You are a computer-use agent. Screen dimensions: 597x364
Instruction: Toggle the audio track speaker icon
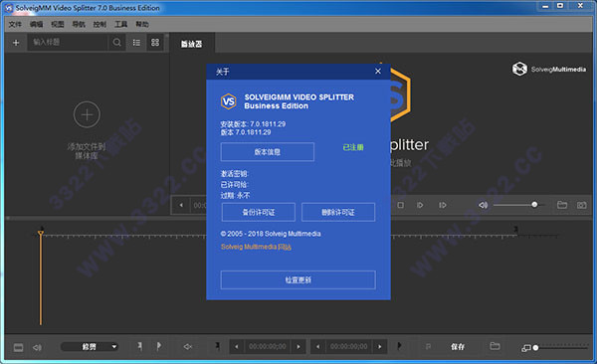click(x=38, y=347)
